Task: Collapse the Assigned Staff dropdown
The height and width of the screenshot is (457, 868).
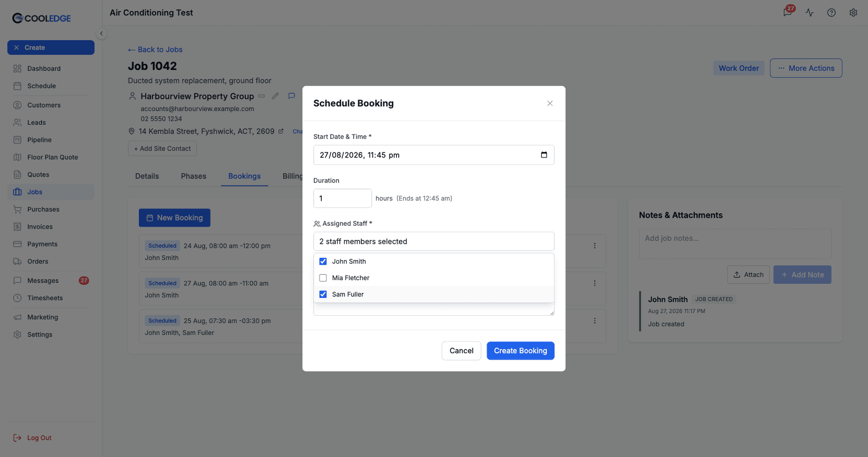Action: pos(434,242)
